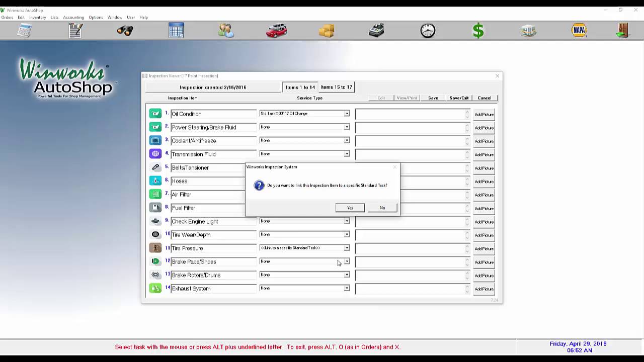Screen dimensions: 644x362
Task: Click the Check Engine Light row icon
Action: click(155, 221)
